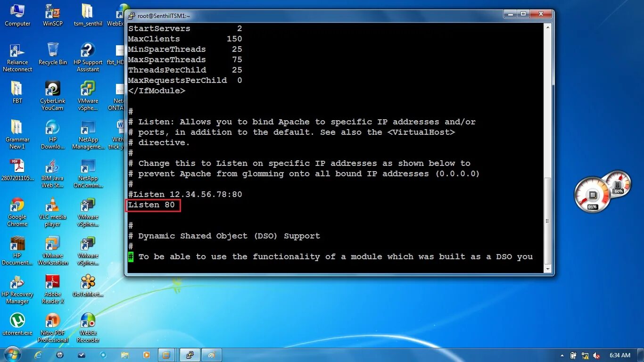Open the 2807201105 PDF file
Viewport: 644px width, 362px height.
tap(17, 170)
